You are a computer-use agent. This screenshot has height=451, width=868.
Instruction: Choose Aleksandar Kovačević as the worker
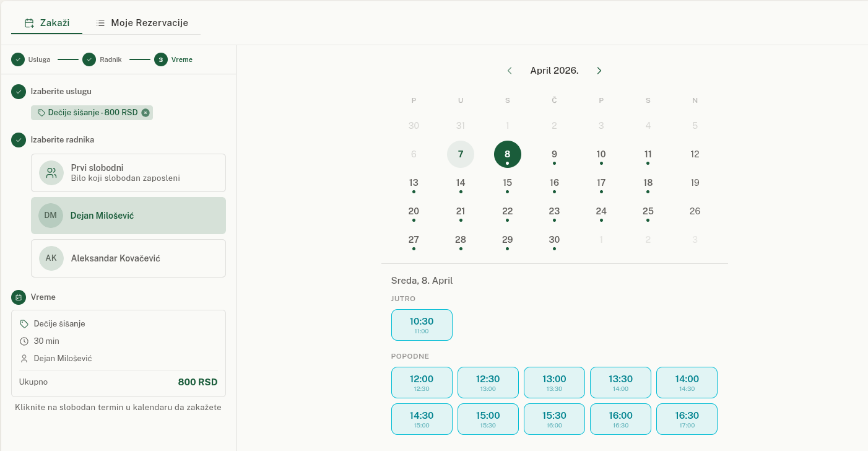coord(128,258)
